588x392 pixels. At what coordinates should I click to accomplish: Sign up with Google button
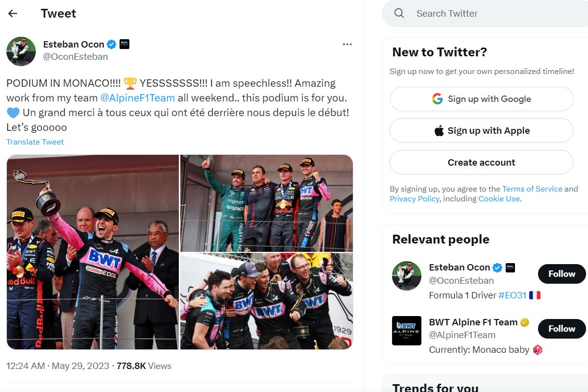(x=481, y=99)
